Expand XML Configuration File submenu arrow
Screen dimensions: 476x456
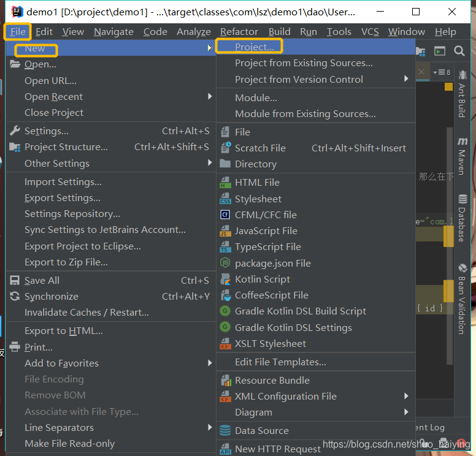coord(406,396)
